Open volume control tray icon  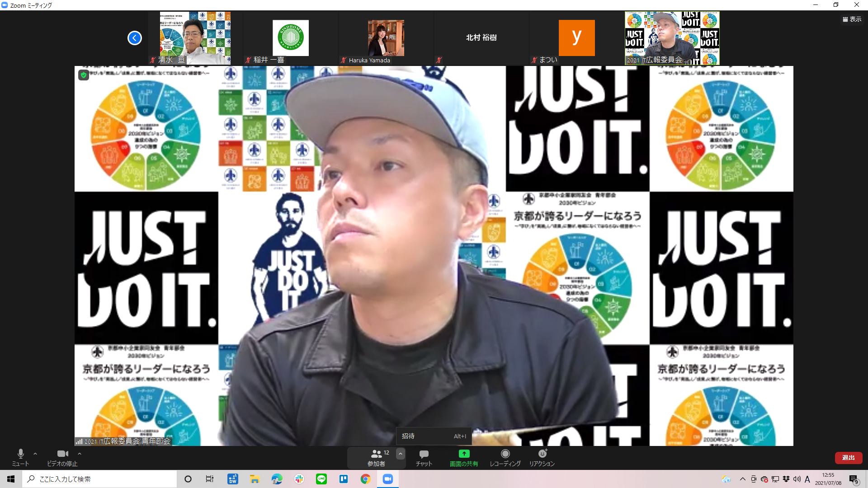click(797, 479)
